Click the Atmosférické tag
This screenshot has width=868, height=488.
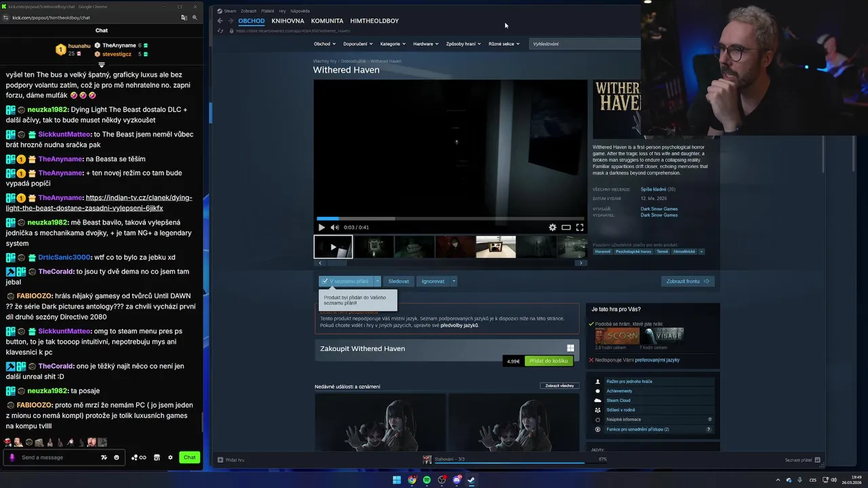[x=684, y=251]
